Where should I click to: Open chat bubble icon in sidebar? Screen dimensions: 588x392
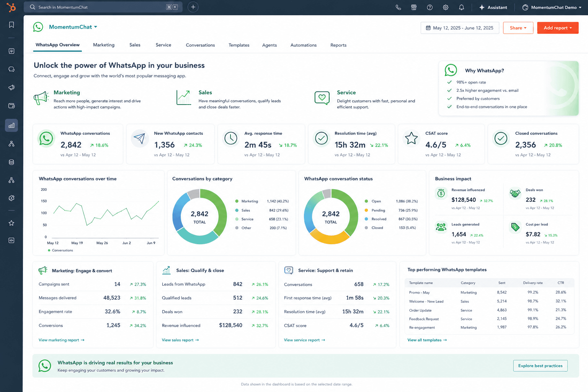[11, 69]
